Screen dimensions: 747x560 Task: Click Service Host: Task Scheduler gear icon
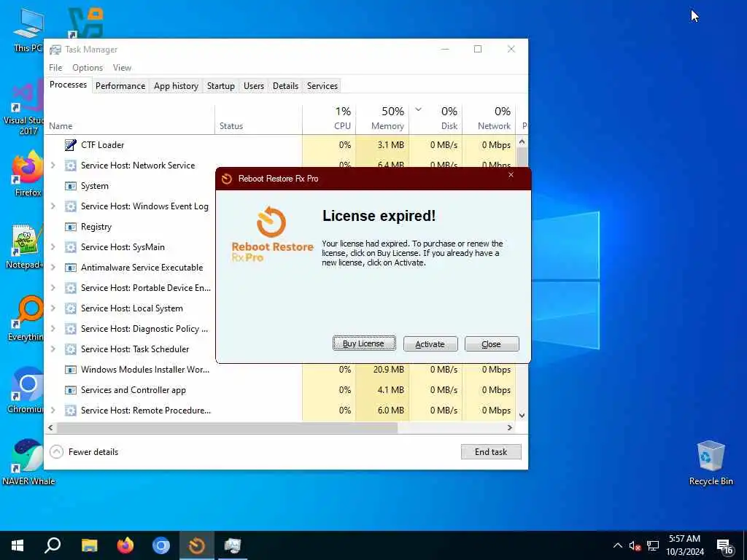tap(71, 349)
